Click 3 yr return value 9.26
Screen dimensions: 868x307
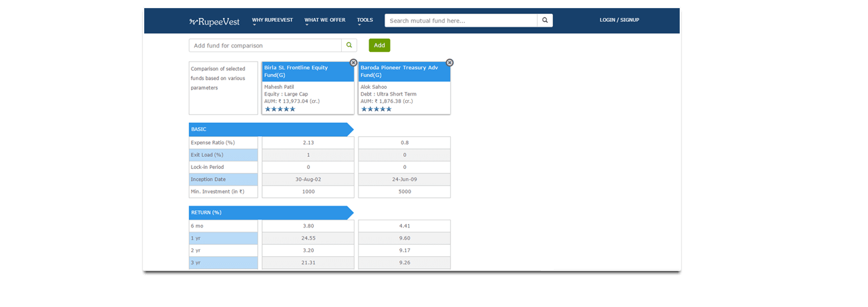(405, 263)
